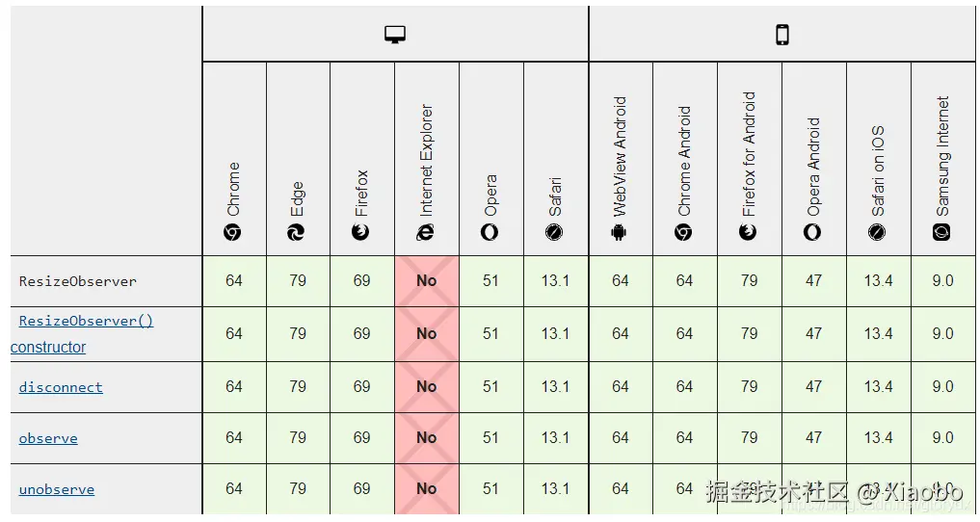Screen dimensions: 980x522
Task: Click the Edge browser icon
Action: pyautogui.click(x=296, y=233)
